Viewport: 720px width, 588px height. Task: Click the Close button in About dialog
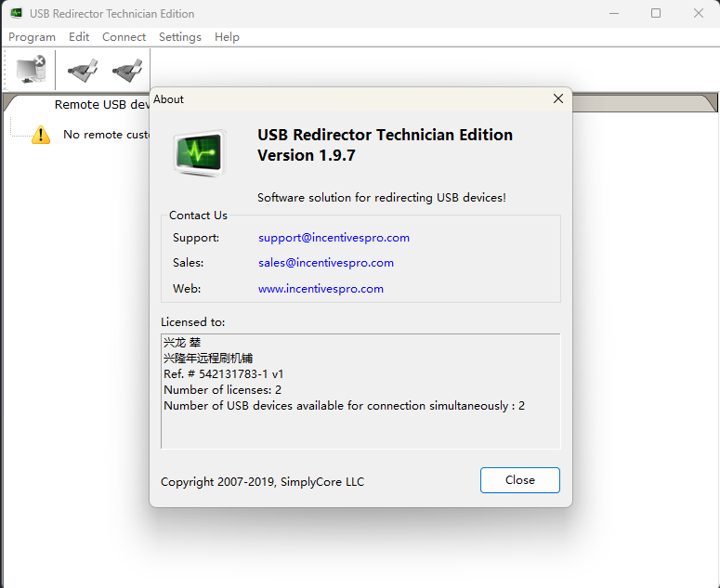pyautogui.click(x=520, y=480)
